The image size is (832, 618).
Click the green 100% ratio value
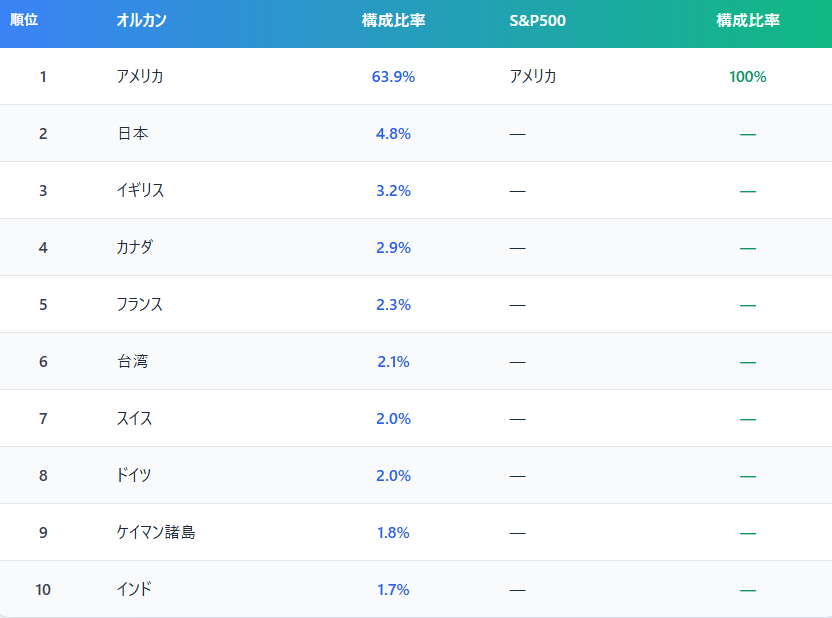(747, 76)
